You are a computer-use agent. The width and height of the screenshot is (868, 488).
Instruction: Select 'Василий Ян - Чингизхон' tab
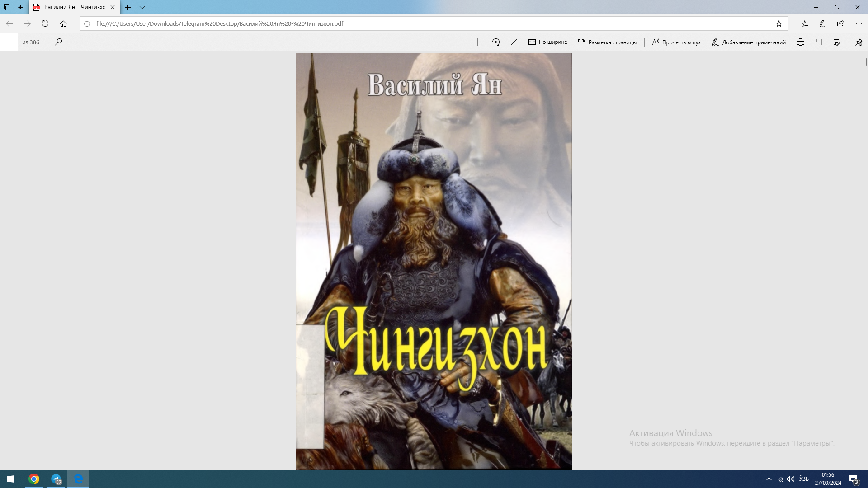pos(72,7)
